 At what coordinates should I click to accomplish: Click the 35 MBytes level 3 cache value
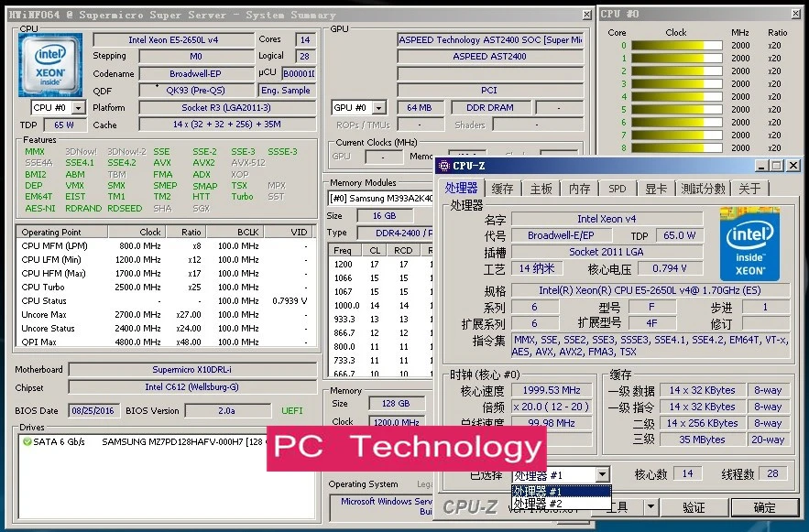[x=702, y=440]
